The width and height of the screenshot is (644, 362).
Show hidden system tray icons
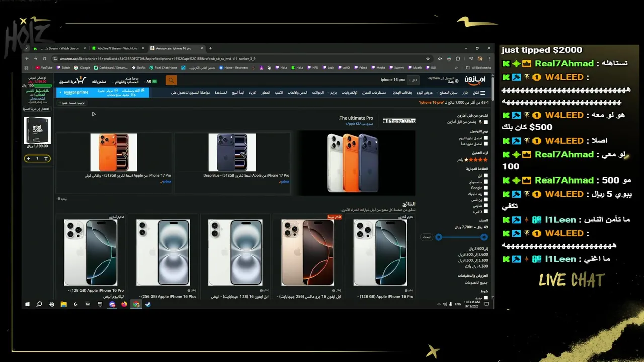point(439,304)
